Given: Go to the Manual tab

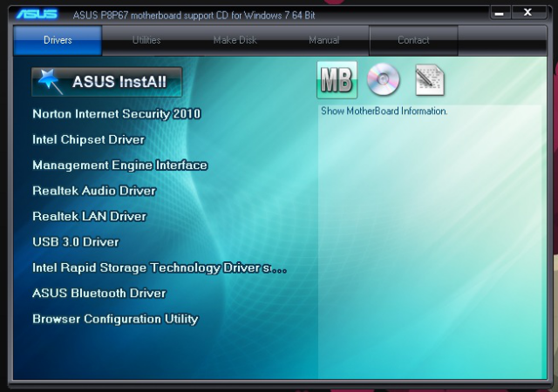Looking at the screenshot, I should [x=323, y=40].
